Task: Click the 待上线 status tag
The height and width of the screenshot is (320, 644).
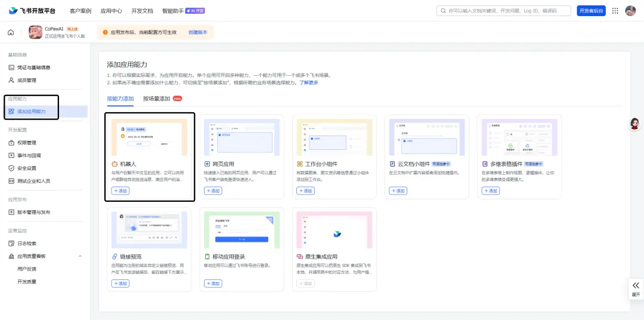Action: point(73,29)
